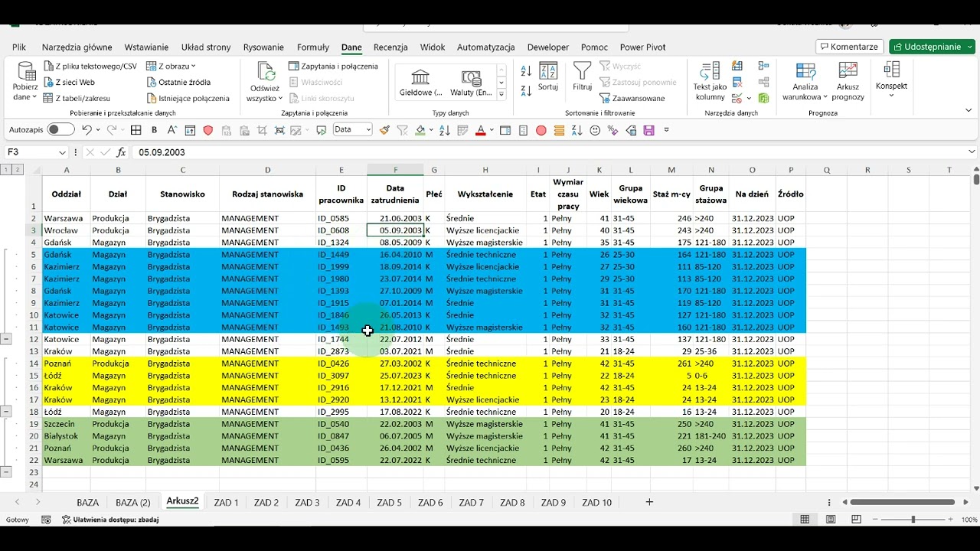Click red shield icon in quick toolbar

(207, 130)
